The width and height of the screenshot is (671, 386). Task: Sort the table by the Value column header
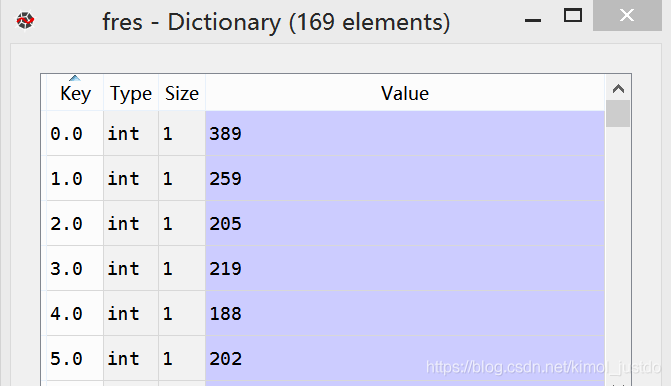[x=405, y=93]
